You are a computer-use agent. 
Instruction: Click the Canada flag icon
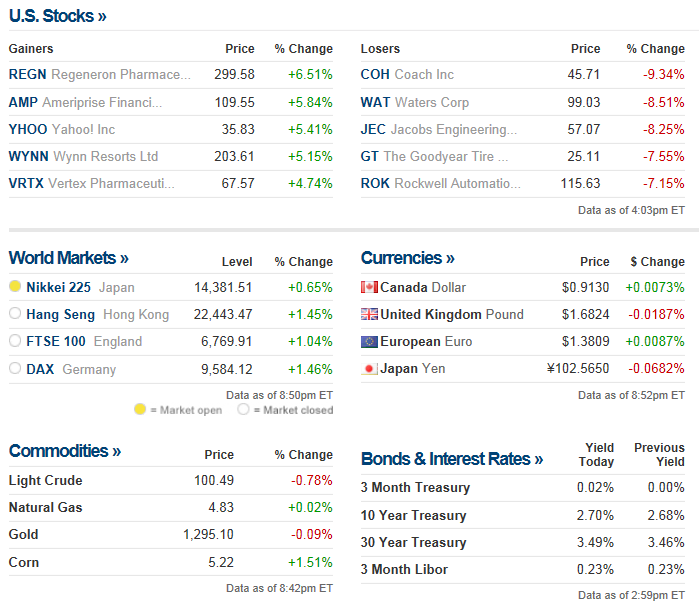click(369, 288)
